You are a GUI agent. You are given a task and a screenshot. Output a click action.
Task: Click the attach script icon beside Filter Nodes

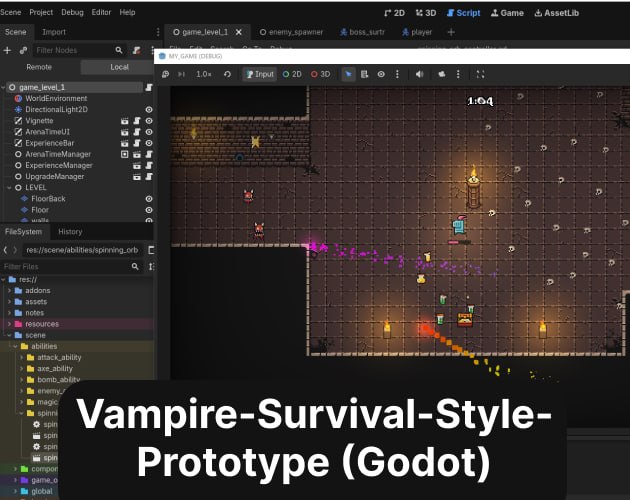pos(137,50)
